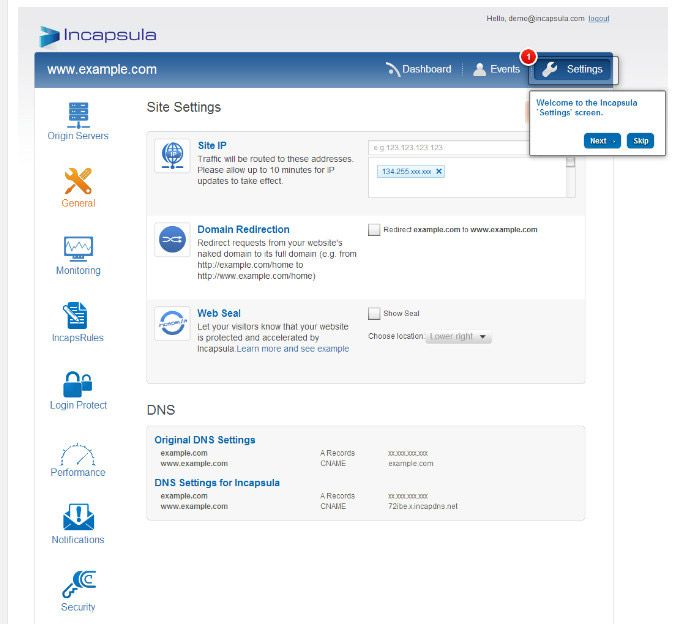Click DNS Settings for Incapsula heading
Viewport: 682px width, 624px height.
click(217, 483)
